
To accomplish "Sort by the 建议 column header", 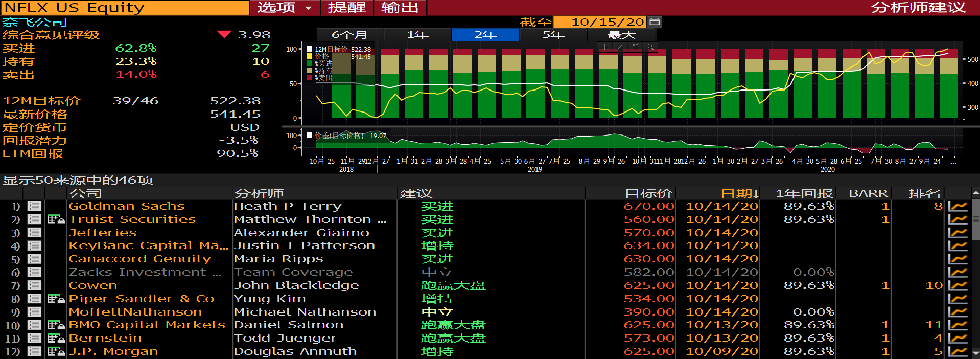I will 416,193.
